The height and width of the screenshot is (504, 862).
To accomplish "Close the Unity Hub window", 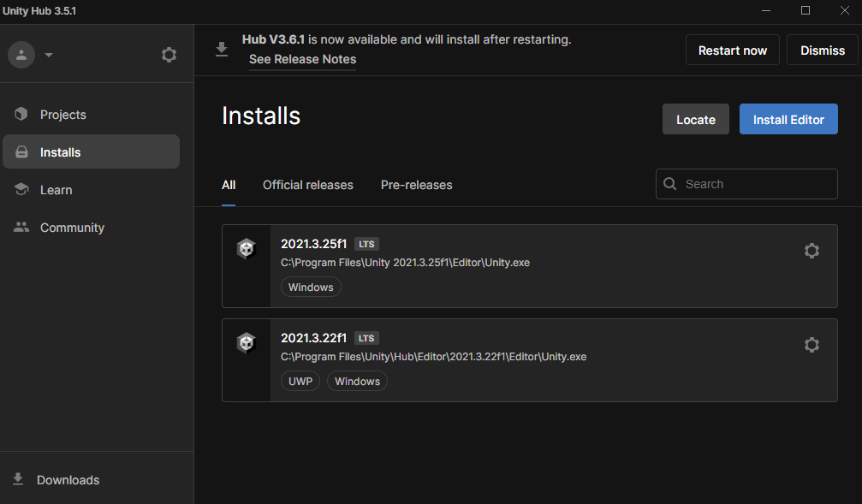I will (x=845, y=10).
